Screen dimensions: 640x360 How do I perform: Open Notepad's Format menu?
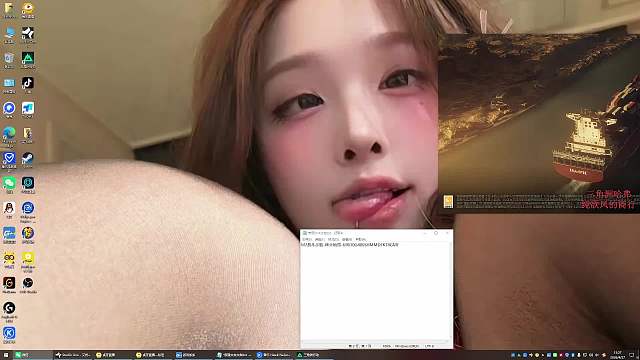[x=333, y=239]
